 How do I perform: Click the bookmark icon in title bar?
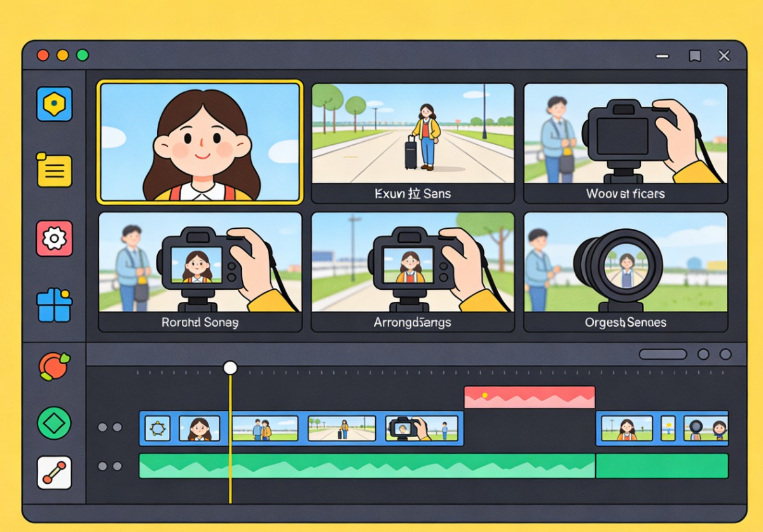coord(695,56)
